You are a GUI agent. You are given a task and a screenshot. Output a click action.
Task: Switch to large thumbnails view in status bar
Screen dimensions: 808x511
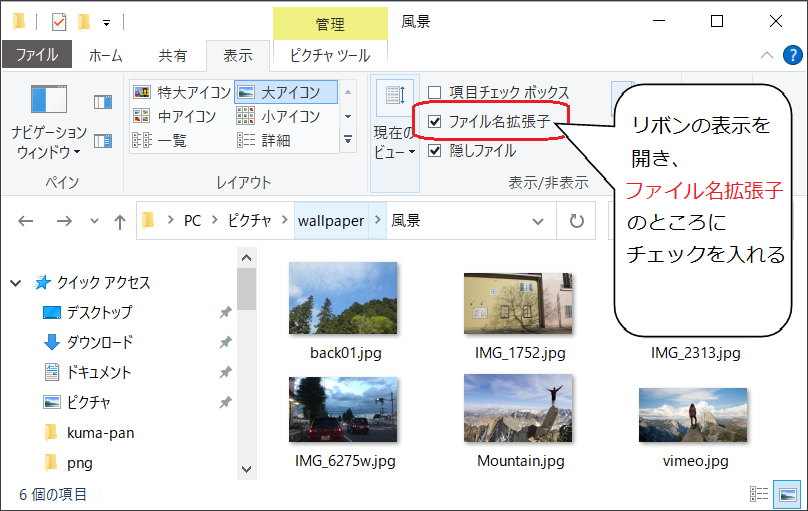point(788,494)
